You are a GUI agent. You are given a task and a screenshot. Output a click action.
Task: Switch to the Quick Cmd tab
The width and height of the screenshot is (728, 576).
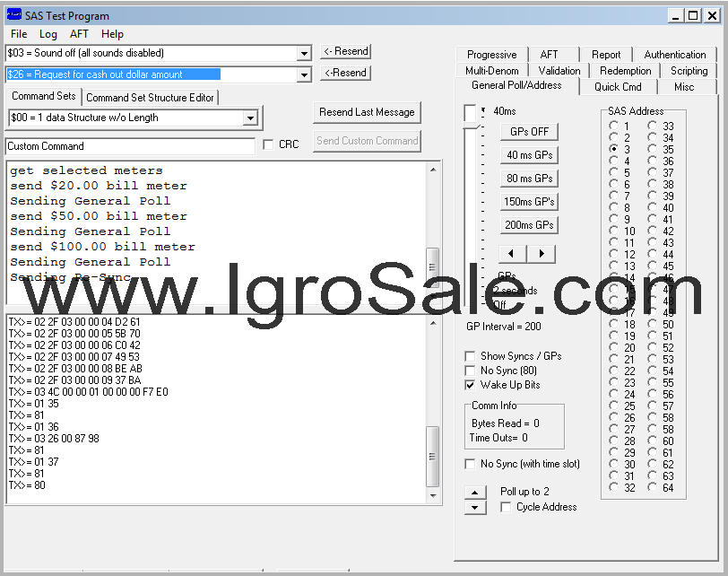click(x=619, y=86)
